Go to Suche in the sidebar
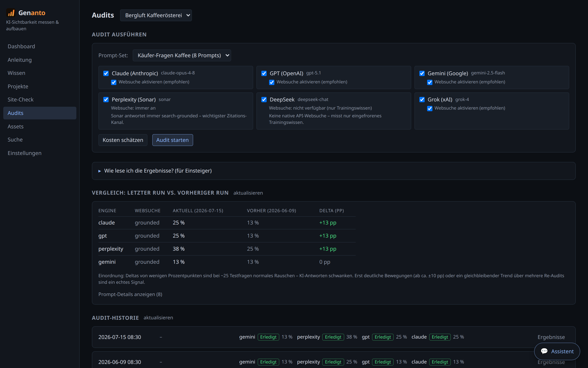 40,139
